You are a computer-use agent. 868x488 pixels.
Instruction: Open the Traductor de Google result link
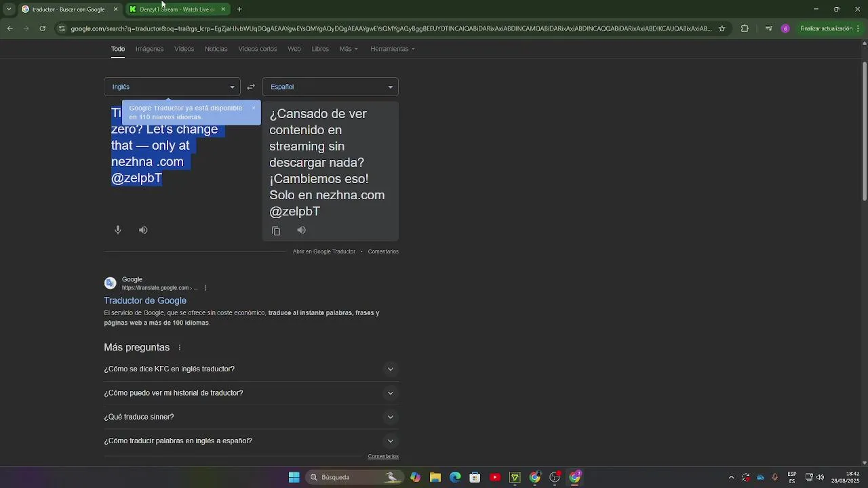(x=145, y=300)
